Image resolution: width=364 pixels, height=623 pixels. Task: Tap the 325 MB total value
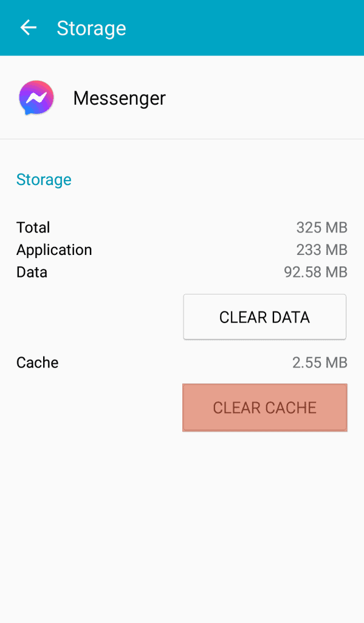tap(320, 228)
